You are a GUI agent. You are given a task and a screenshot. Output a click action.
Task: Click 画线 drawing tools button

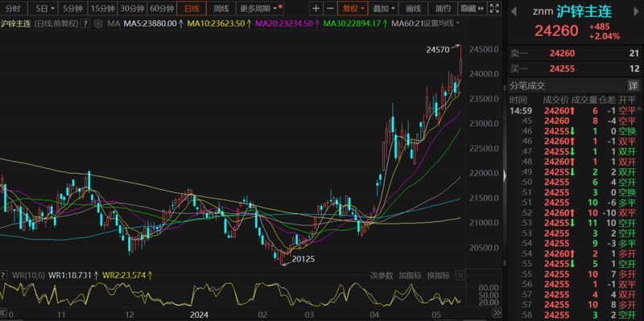413,8
